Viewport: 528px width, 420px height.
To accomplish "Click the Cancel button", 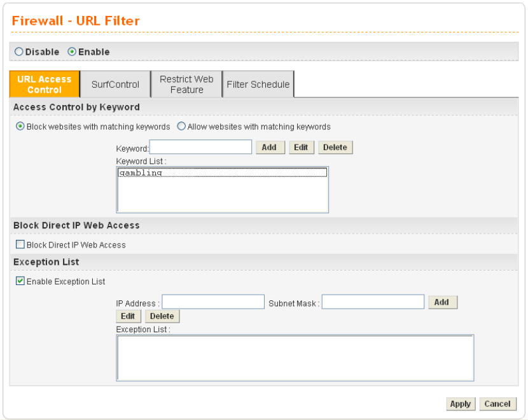I will tap(497, 403).
